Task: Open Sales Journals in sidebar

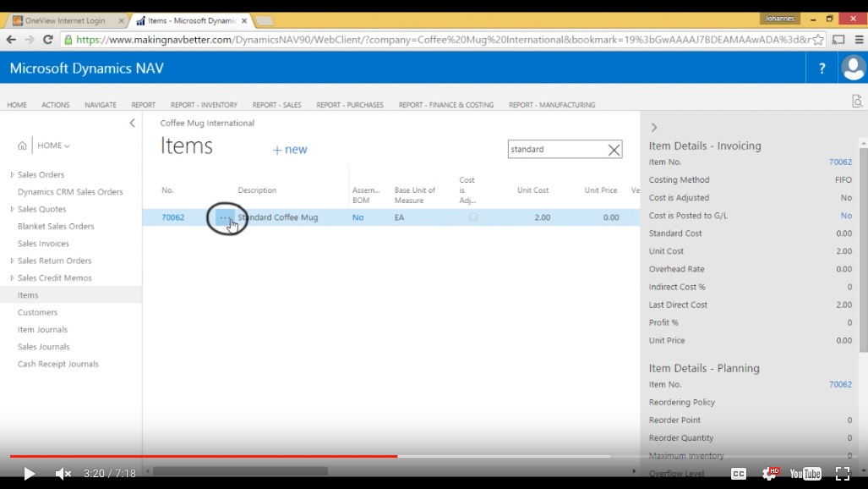Action: tap(43, 347)
